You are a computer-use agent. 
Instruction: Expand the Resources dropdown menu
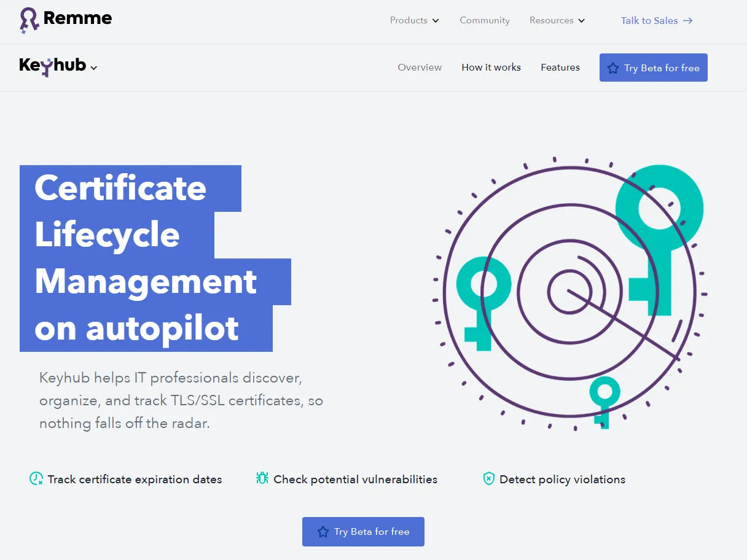pos(557,20)
